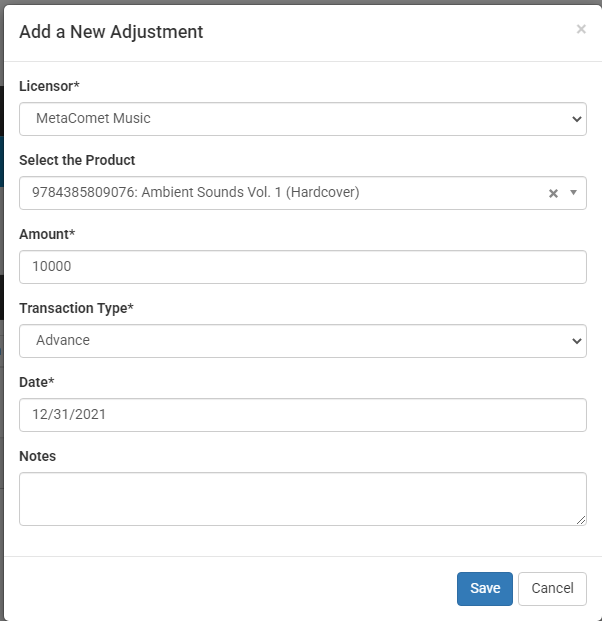Click the Notes label

pos(38,456)
